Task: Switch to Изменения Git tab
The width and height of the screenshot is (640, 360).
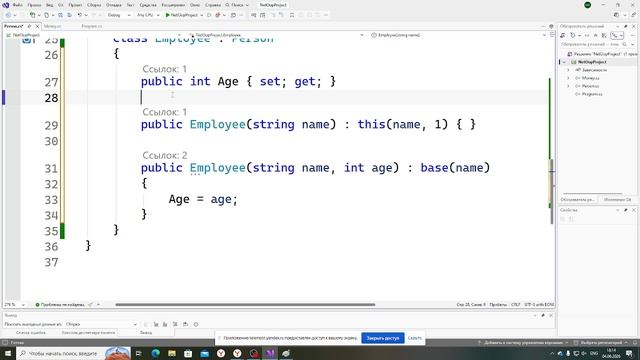Action: point(617,200)
